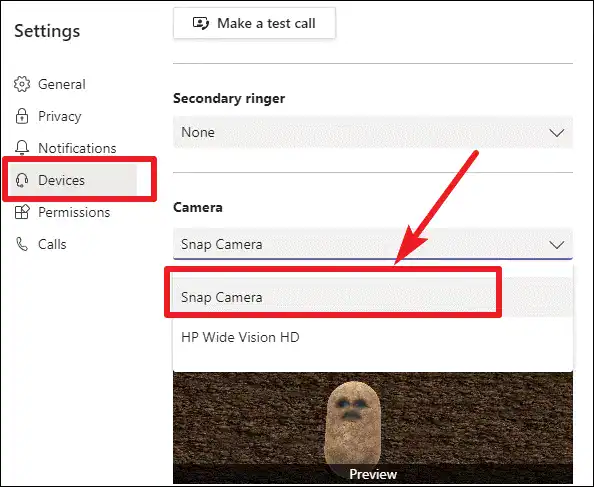This screenshot has height=487, width=594.
Task: Click the General gear icon
Action: [x=22, y=84]
